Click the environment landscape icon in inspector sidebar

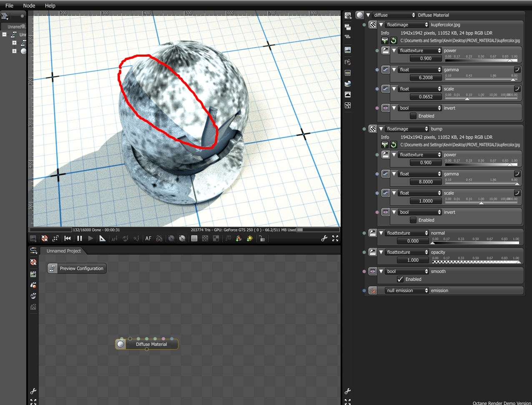(x=348, y=50)
